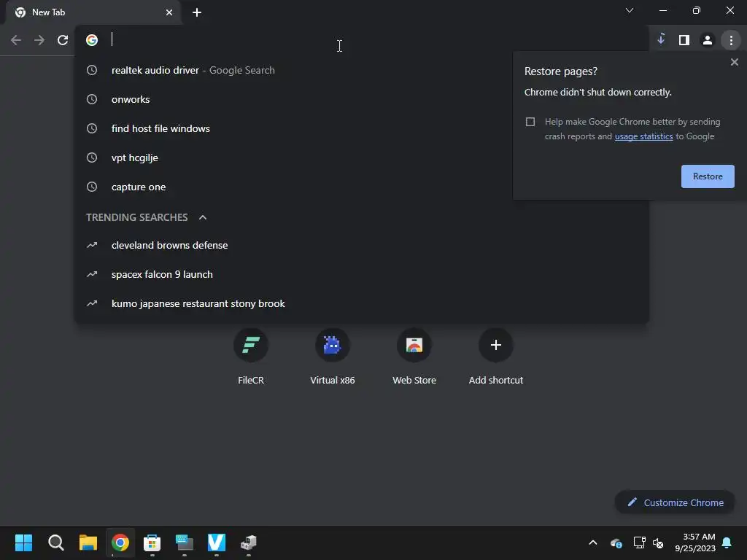Open Microsoft Store from taskbar
The image size is (747, 560).
point(152,542)
